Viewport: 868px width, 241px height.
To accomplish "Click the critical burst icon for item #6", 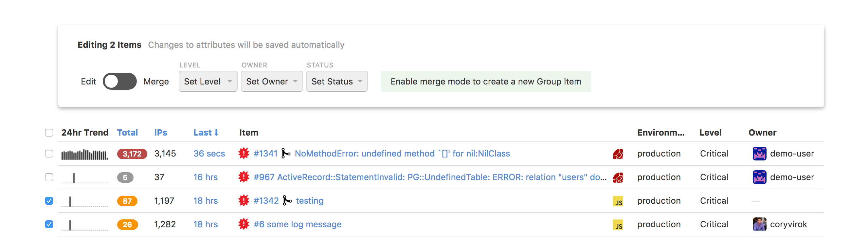I will [x=244, y=224].
